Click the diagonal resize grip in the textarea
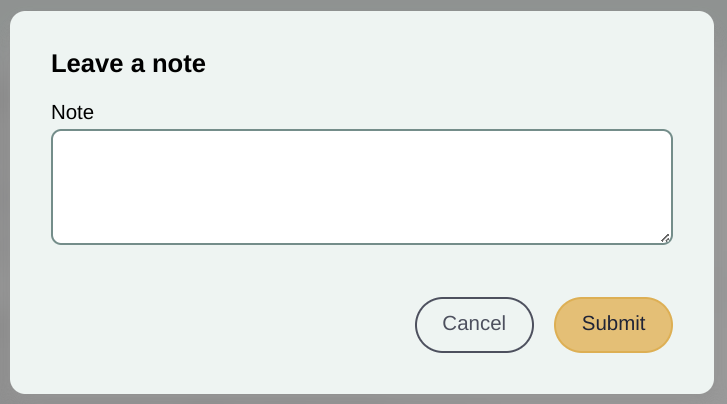Image resolution: width=727 pixels, height=404 pixels. [x=665, y=238]
